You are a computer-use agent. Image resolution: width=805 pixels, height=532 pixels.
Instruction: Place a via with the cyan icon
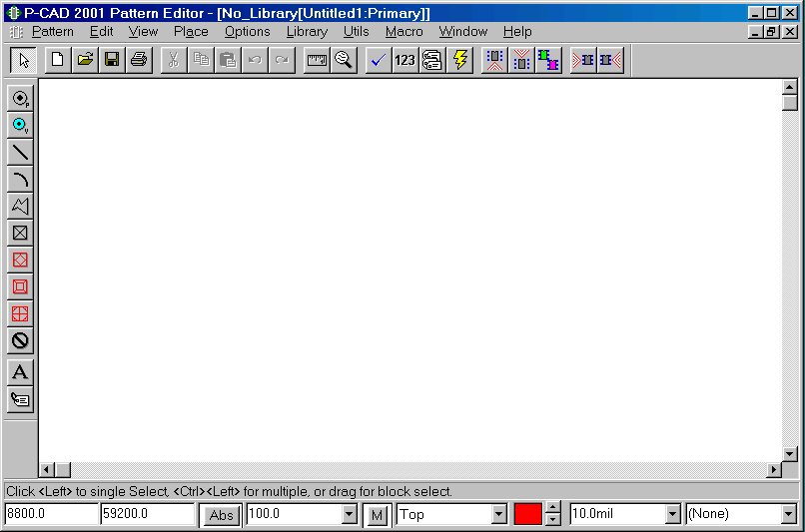pyautogui.click(x=20, y=125)
